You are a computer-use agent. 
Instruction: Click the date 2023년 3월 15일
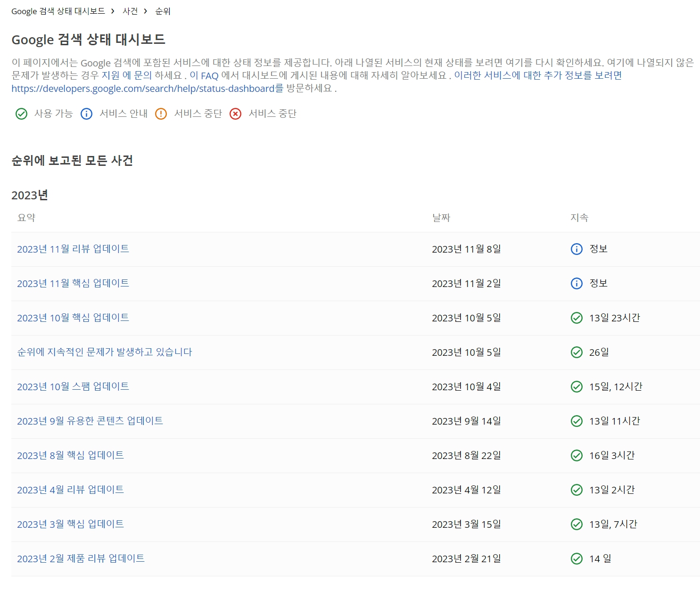click(x=466, y=524)
